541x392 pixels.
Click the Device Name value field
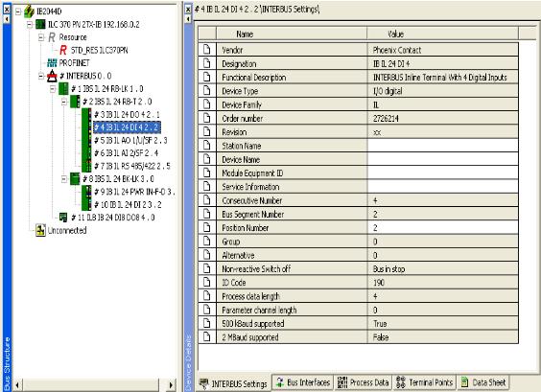click(x=443, y=159)
